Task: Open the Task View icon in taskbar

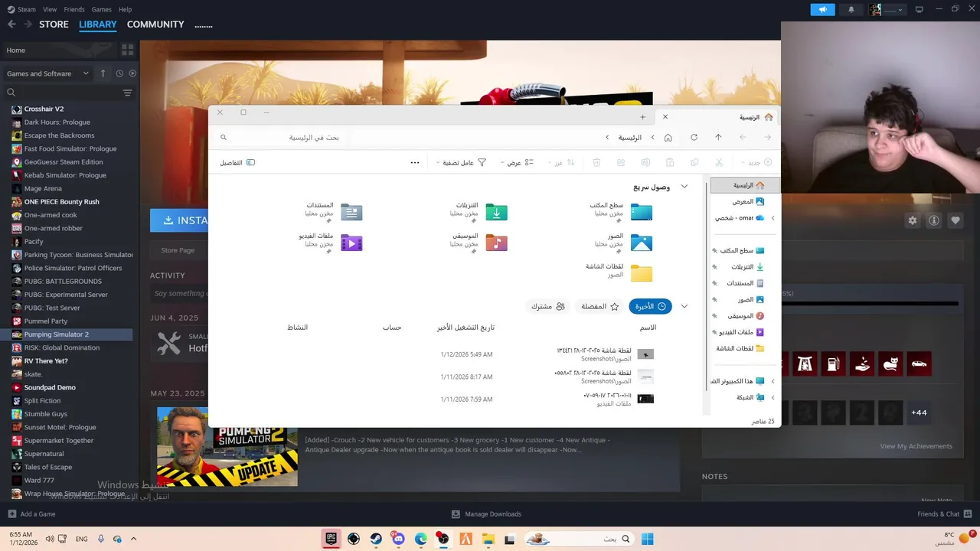Action: (509, 538)
